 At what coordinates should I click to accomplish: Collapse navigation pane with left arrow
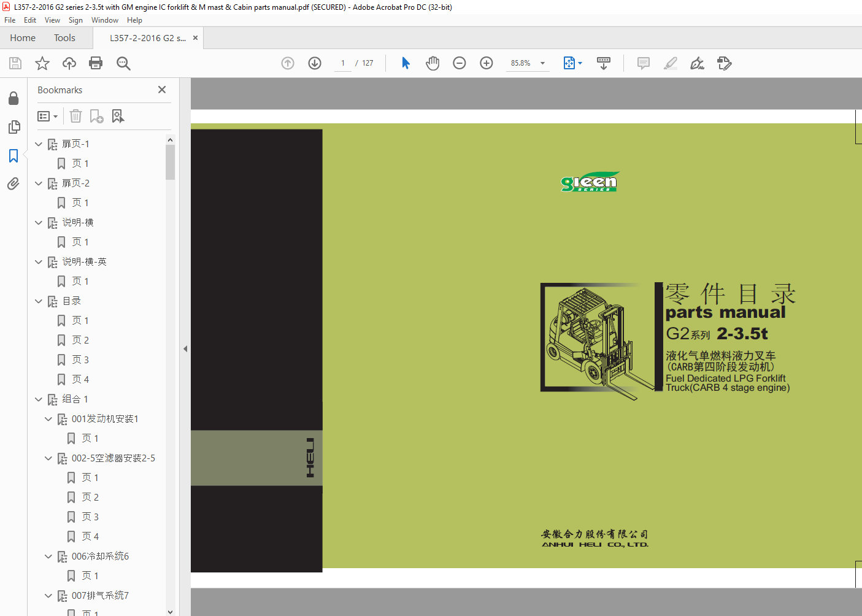point(185,348)
